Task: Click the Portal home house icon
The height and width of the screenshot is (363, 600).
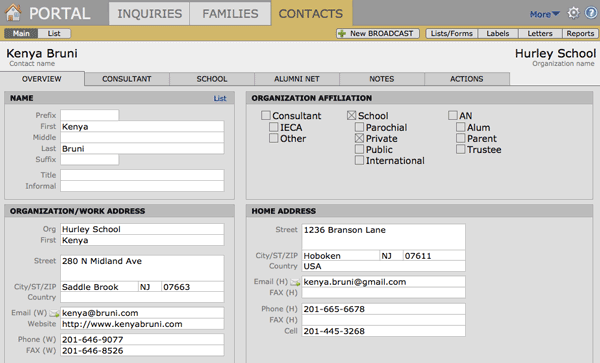Action: click(x=13, y=12)
